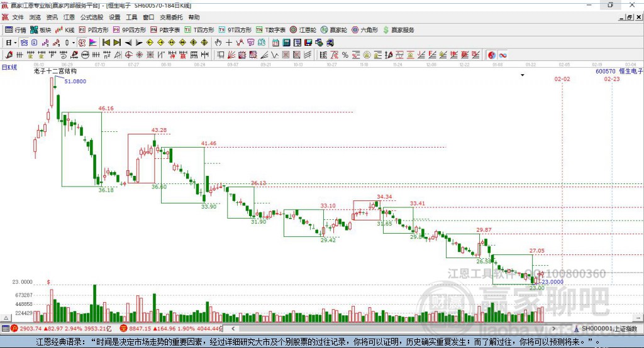Select the hand pan cursor tool
The width and height of the screenshot is (644, 348).
(x=218, y=42)
